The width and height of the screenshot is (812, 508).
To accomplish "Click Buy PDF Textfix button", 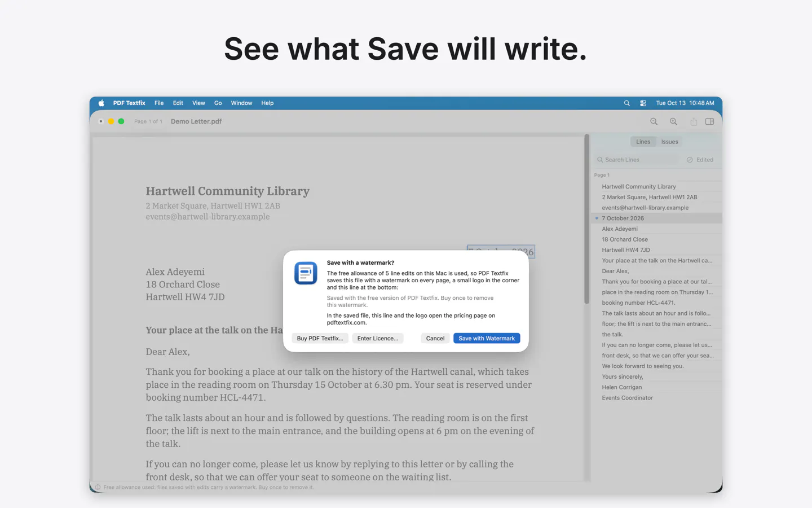I will [x=320, y=338].
